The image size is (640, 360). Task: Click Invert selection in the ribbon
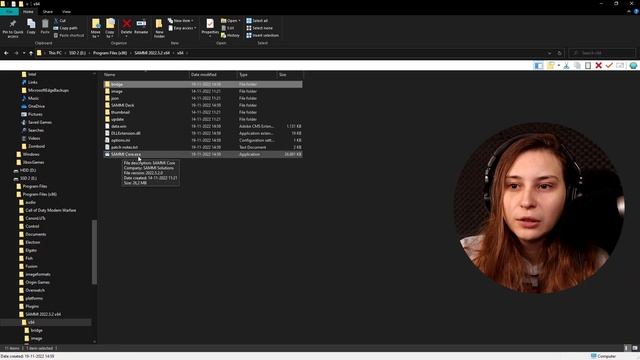point(262,36)
